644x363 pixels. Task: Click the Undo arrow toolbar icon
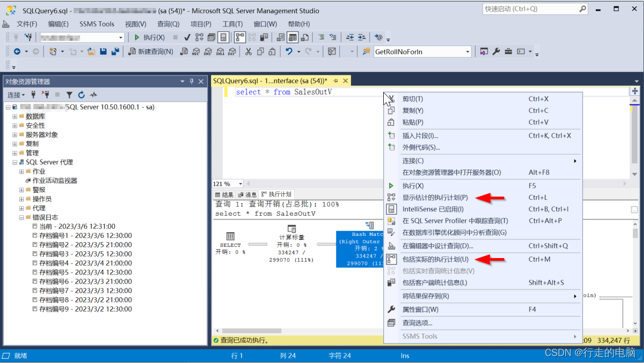[289, 51]
